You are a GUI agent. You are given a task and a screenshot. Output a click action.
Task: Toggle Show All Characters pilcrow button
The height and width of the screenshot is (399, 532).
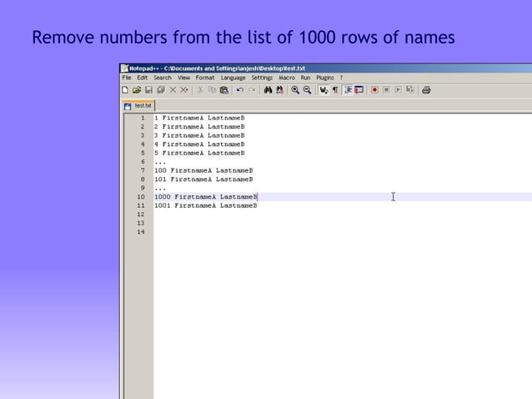point(335,89)
